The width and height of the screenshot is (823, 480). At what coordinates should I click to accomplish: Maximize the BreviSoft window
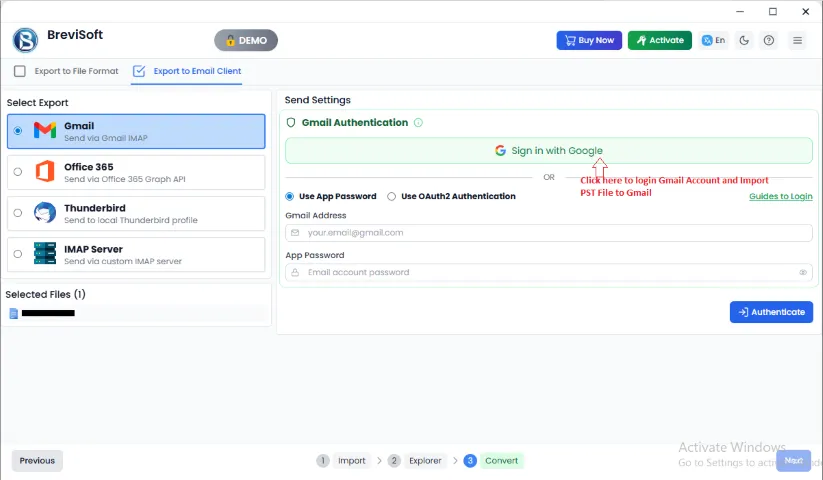click(773, 12)
